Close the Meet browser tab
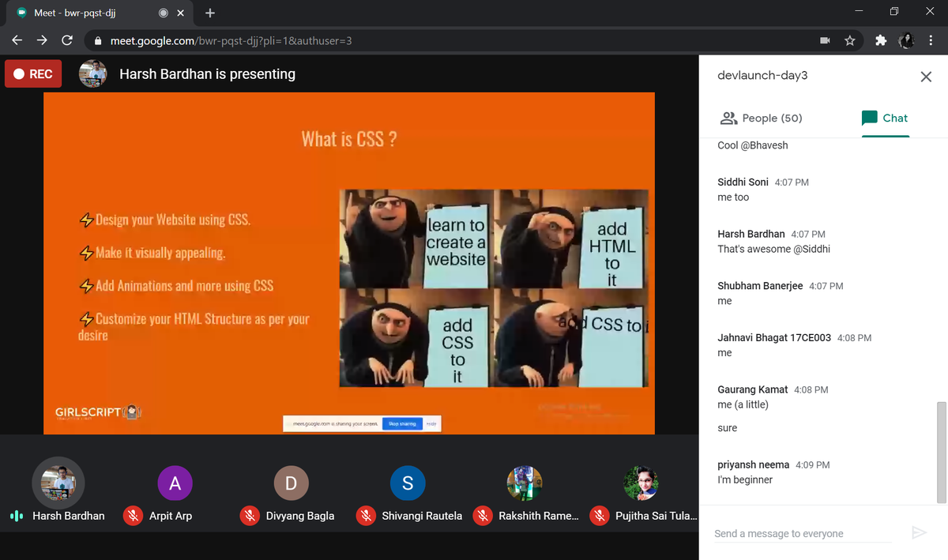Viewport: 948px width, 560px height. tap(181, 13)
